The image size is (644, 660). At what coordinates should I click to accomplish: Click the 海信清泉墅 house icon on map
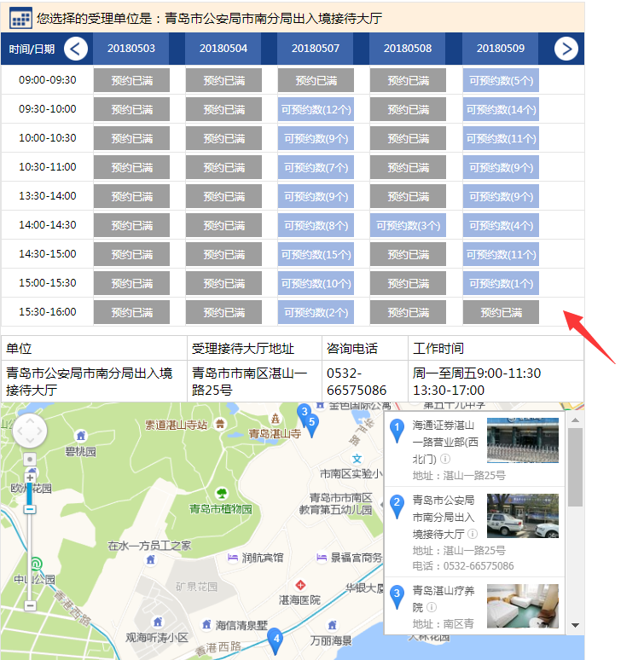pyautogui.click(x=206, y=625)
